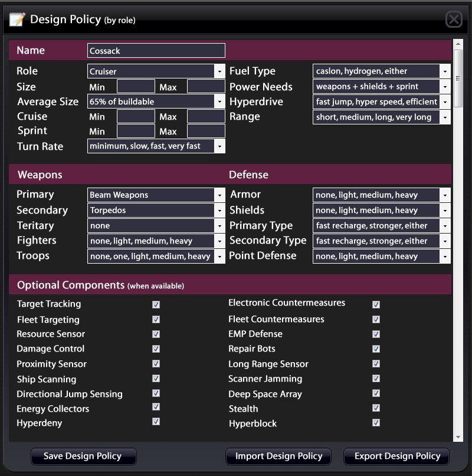
Task: Click the Cruise Max input field
Action: (x=206, y=116)
